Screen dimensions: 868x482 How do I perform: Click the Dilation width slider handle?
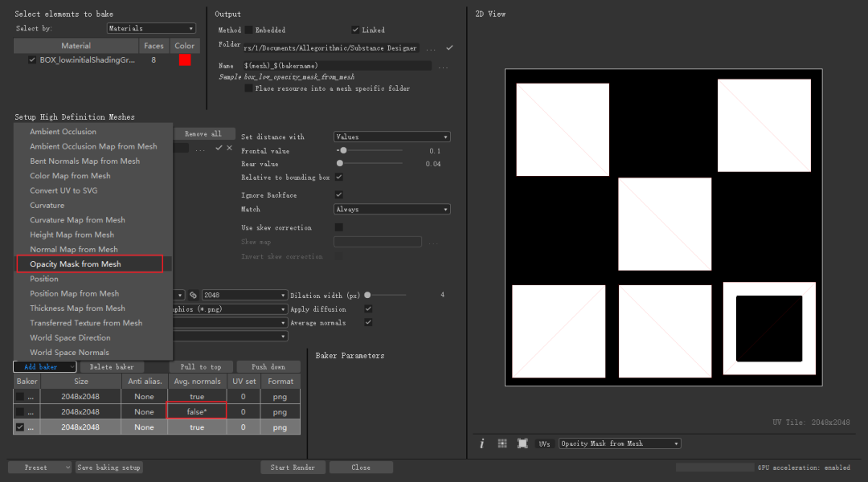point(367,295)
